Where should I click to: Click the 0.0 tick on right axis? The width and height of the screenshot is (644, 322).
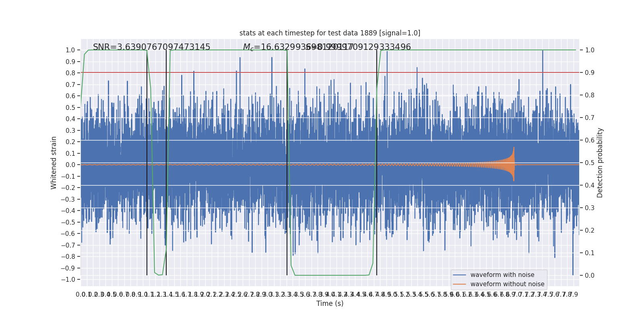(x=590, y=275)
